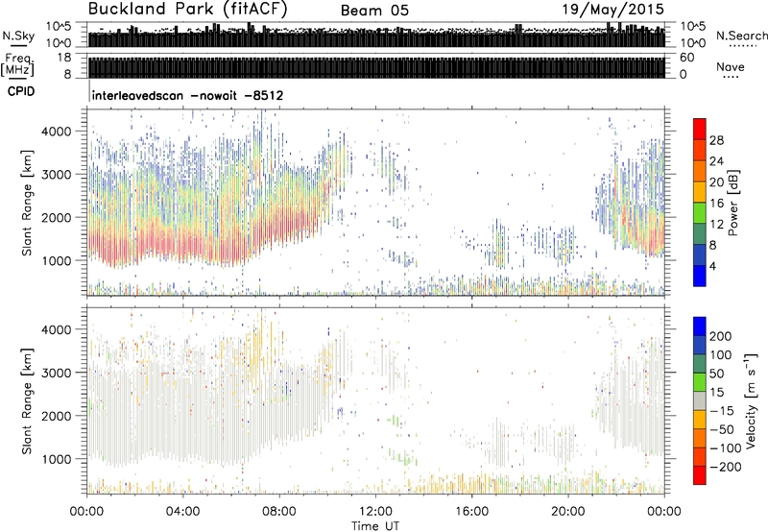The width and height of the screenshot is (768, 532).
Task: Click the '60' tick beside the frequency panel
Action: click(x=686, y=58)
